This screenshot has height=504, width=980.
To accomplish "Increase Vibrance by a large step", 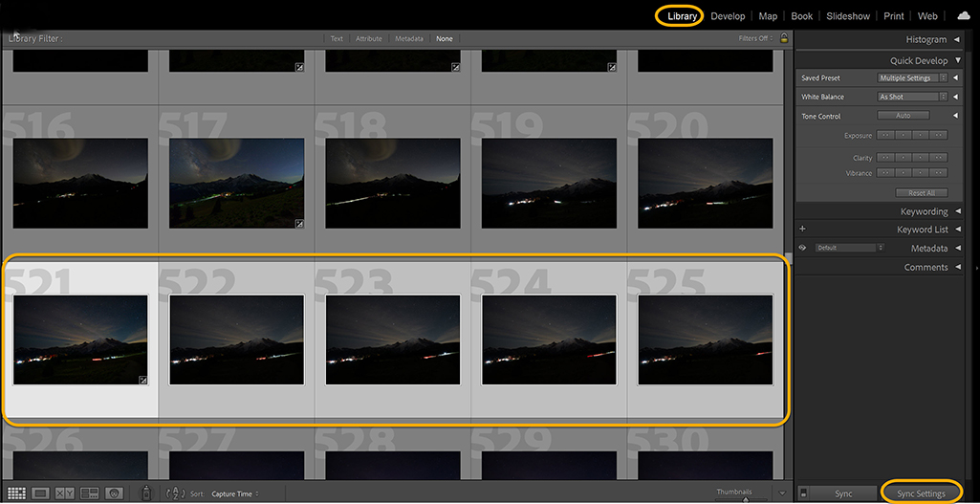I will [x=938, y=172].
